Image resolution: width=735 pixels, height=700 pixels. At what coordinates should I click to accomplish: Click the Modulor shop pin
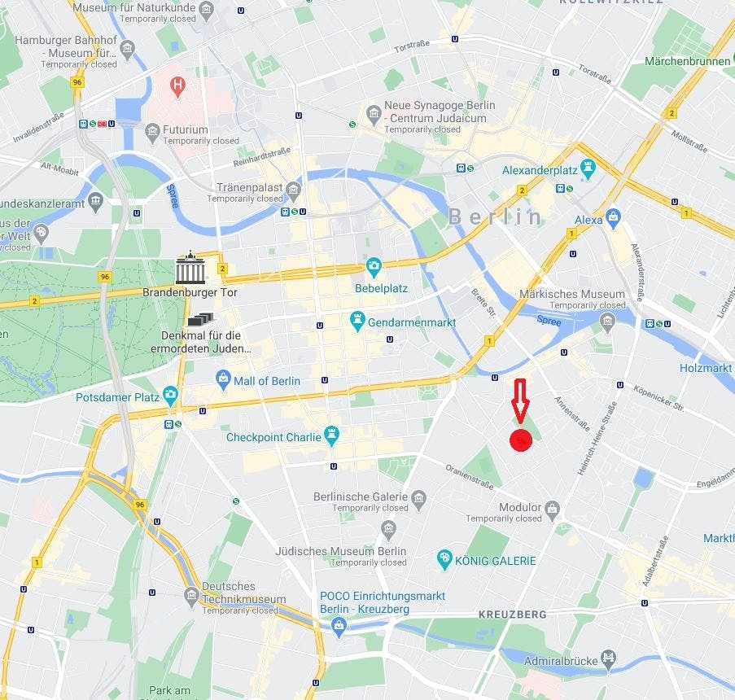tap(552, 511)
